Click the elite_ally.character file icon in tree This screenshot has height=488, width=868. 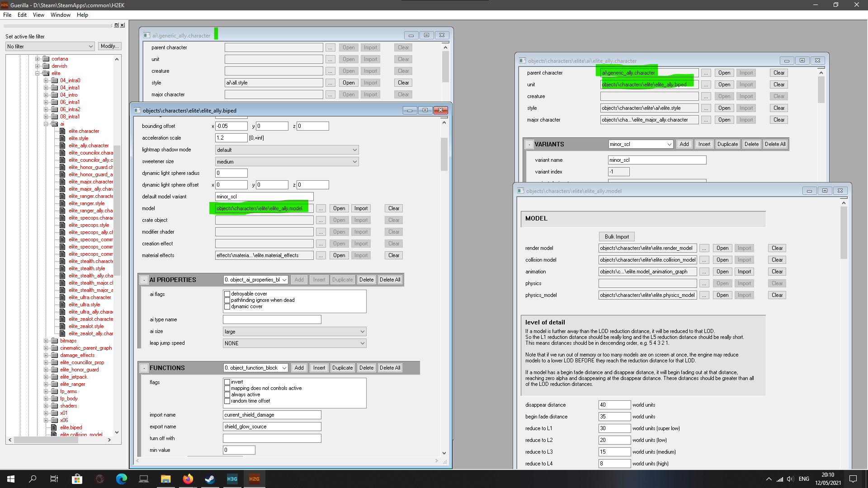[x=63, y=145]
